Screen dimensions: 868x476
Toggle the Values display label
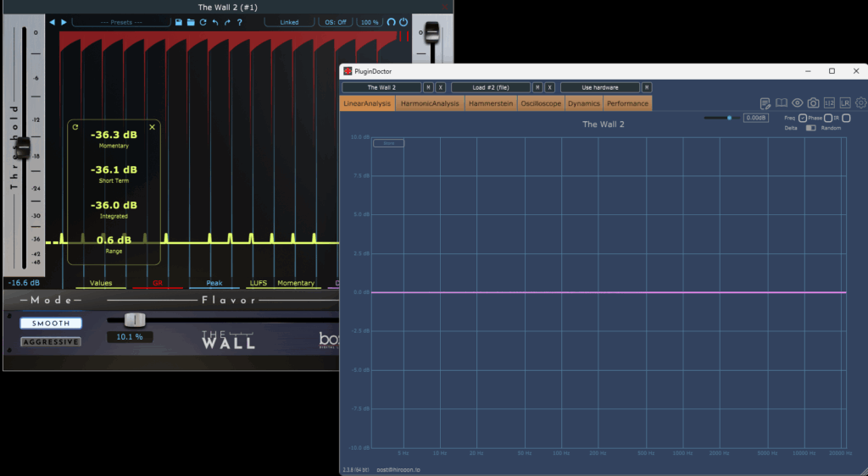tap(101, 283)
